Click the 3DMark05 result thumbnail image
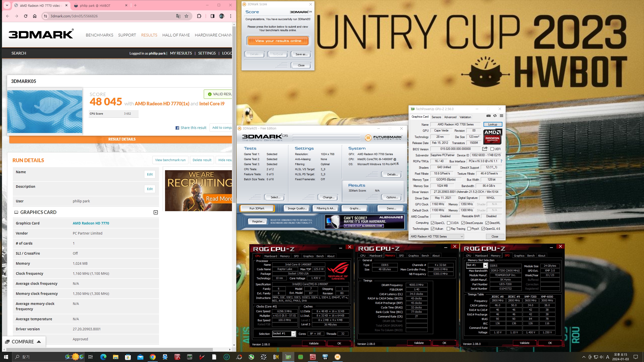The width and height of the screenshot is (644, 362). (45, 111)
